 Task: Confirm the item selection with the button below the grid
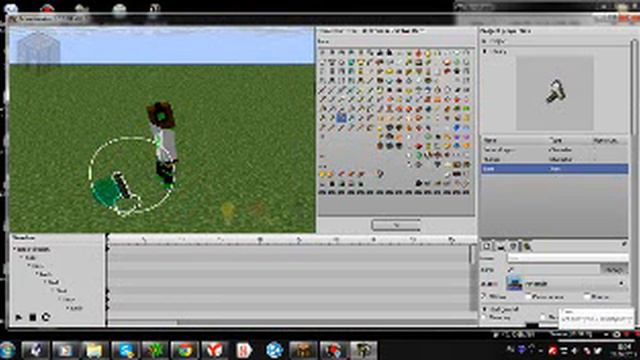396,225
